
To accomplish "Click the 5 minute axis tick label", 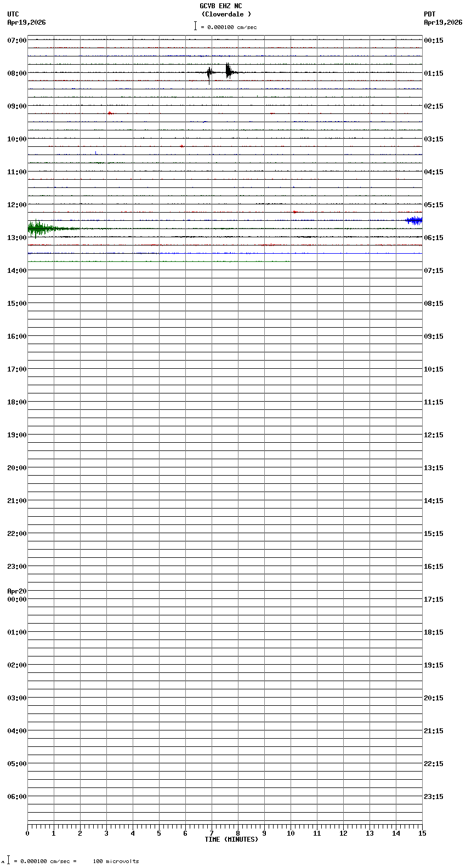I will tap(159, 833).
